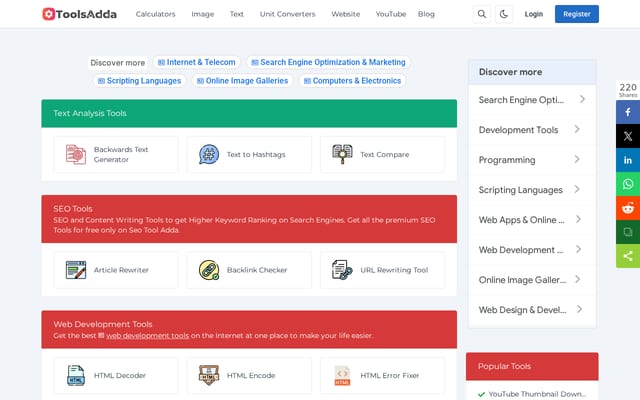Click the Register button
This screenshot has width=640, height=400.
(577, 14)
